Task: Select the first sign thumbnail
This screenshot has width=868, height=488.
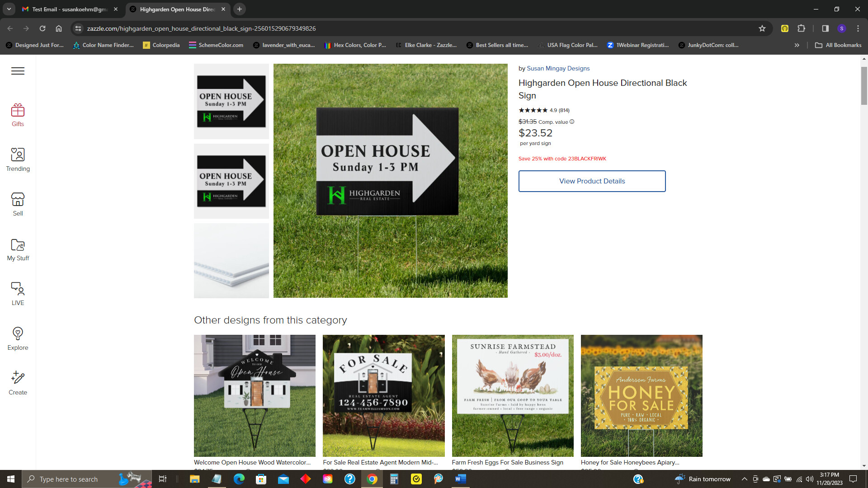Action: [x=231, y=101]
